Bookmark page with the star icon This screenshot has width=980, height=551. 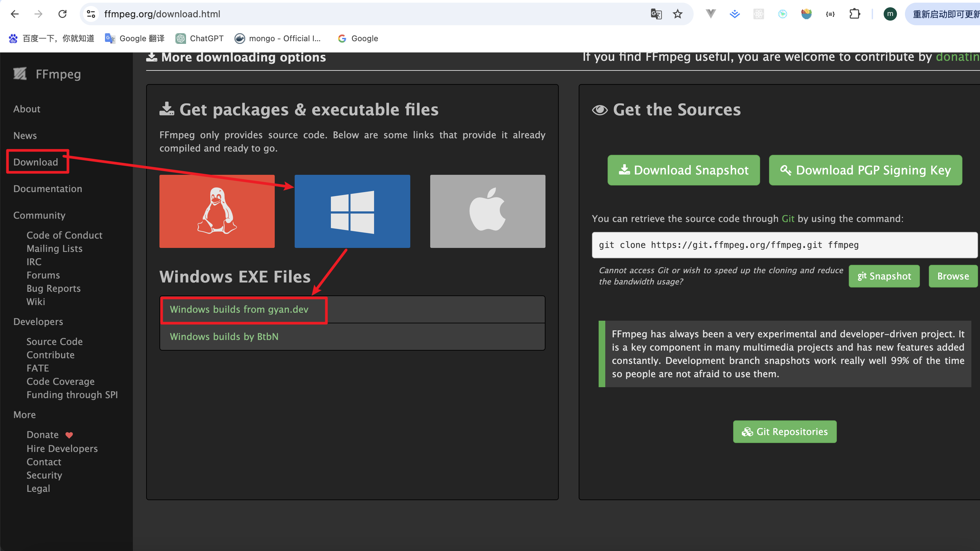[678, 14]
